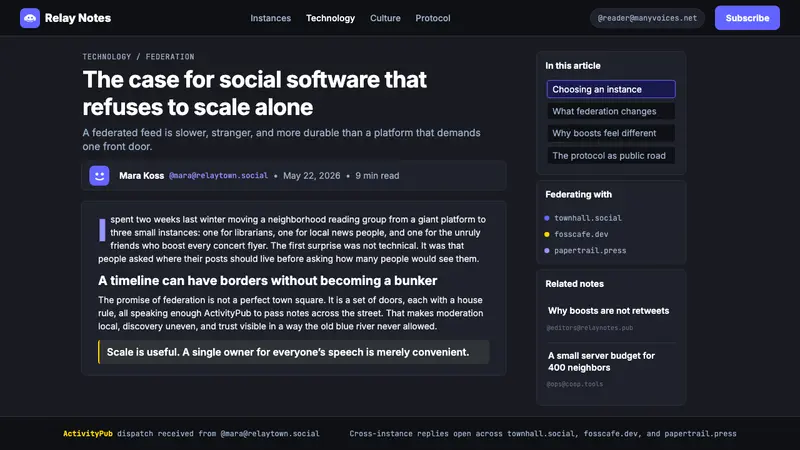Click the article headline about social software
Image resolution: width=800 pixels, height=450 pixels.
(x=255, y=93)
